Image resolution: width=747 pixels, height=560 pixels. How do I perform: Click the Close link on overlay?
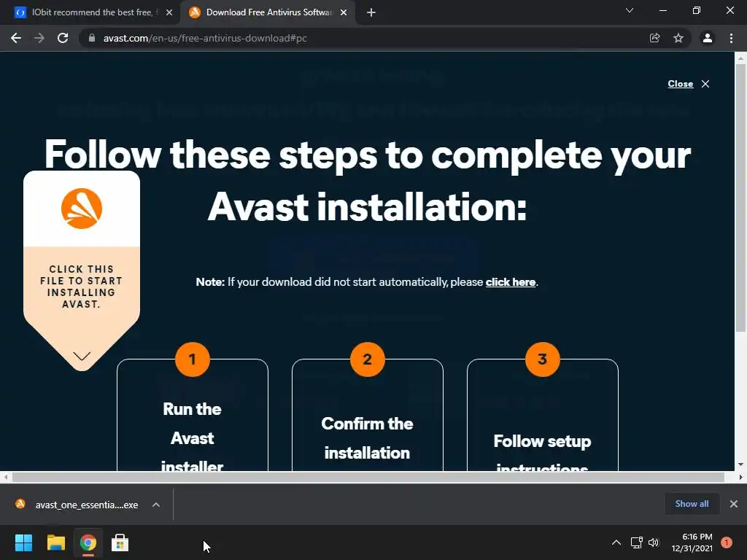click(681, 84)
